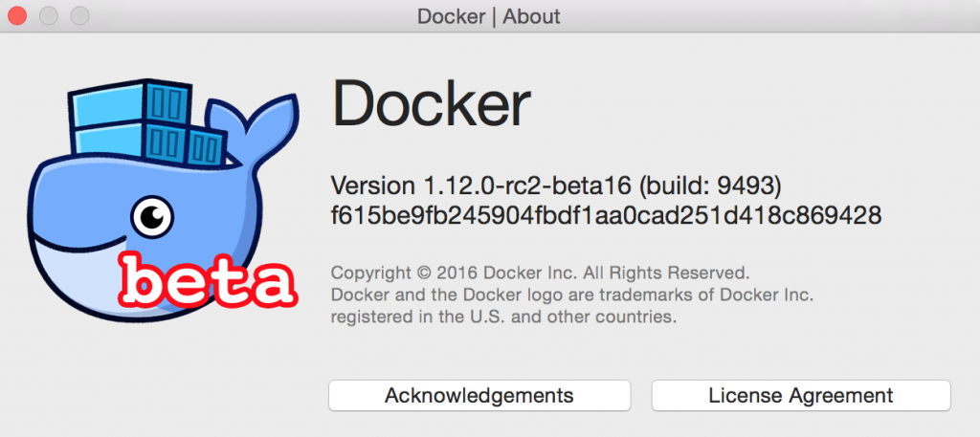This screenshot has width=980, height=437.
Task: Click the grayed minimize window button
Action: tap(49, 15)
